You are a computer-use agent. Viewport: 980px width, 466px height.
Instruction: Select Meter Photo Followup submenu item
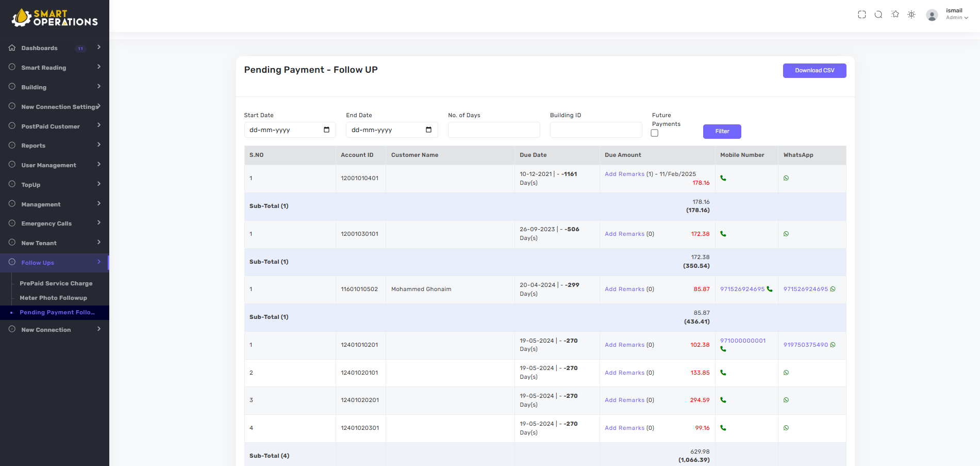(x=53, y=298)
